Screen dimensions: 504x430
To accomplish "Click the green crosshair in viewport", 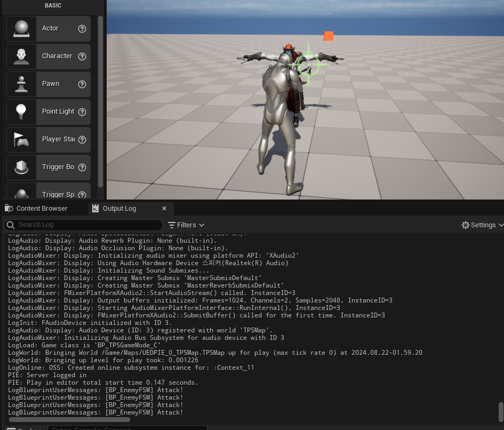I will click(x=309, y=65).
